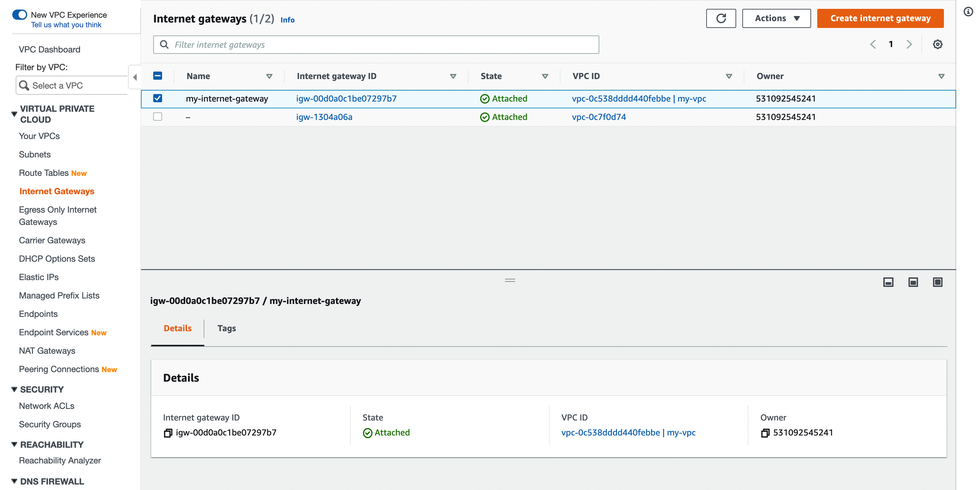Open table preferences gear icon
980x490 pixels.
point(937,45)
